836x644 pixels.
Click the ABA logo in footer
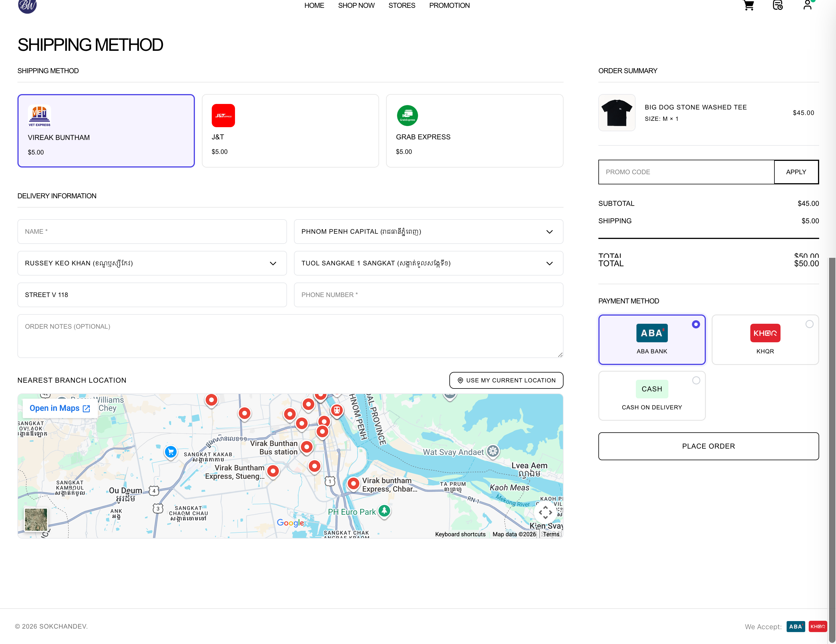[x=795, y=626]
